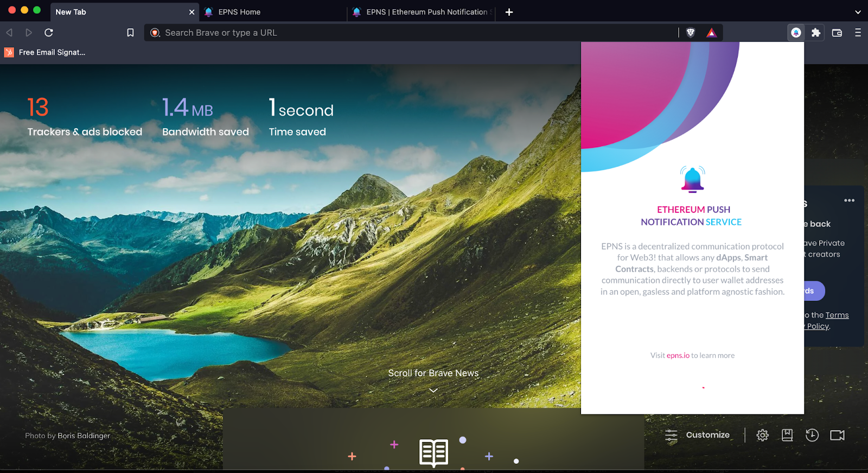Open the epns.io link in popup

678,356
